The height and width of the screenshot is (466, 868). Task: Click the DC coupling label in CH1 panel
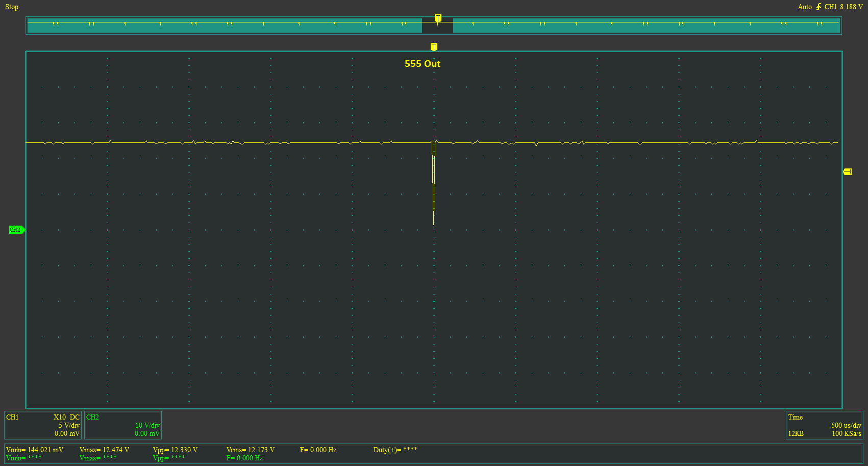[74, 417]
